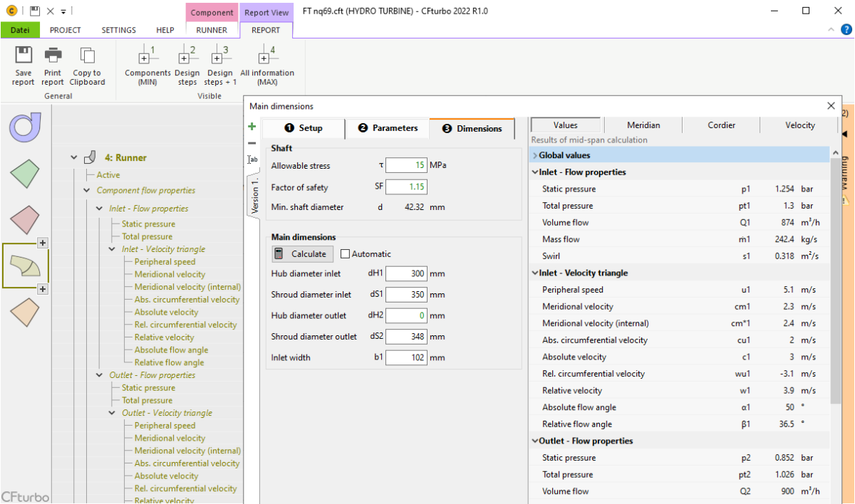Edit the Allowable stress field
This screenshot has width=855, height=504.
coord(406,165)
